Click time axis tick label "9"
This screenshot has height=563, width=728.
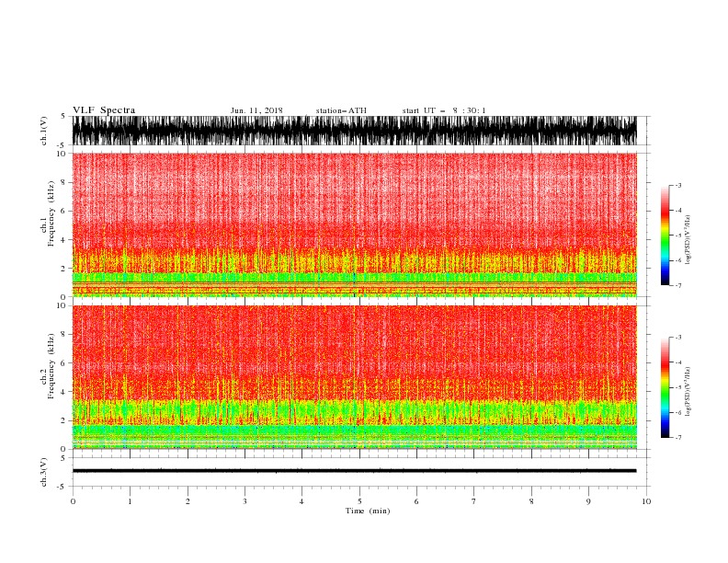pyautogui.click(x=588, y=501)
